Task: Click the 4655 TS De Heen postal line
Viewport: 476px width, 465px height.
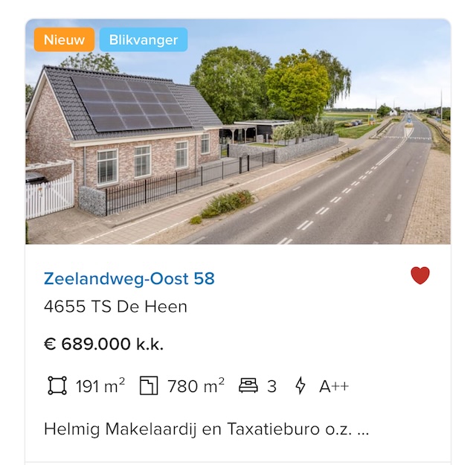Action: click(x=115, y=307)
